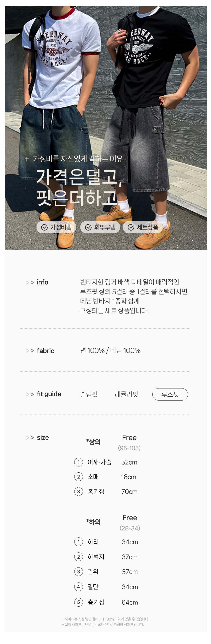The width and height of the screenshot is (211, 644).
Task: Click the double chevron beside info
Action: click(x=30, y=283)
